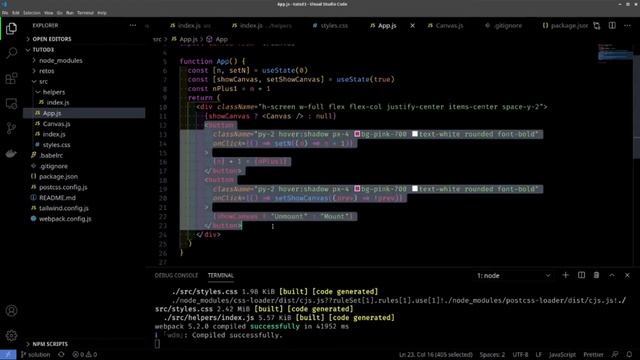Click the synchronize changes icon in status bar

pyautogui.click(x=61, y=355)
